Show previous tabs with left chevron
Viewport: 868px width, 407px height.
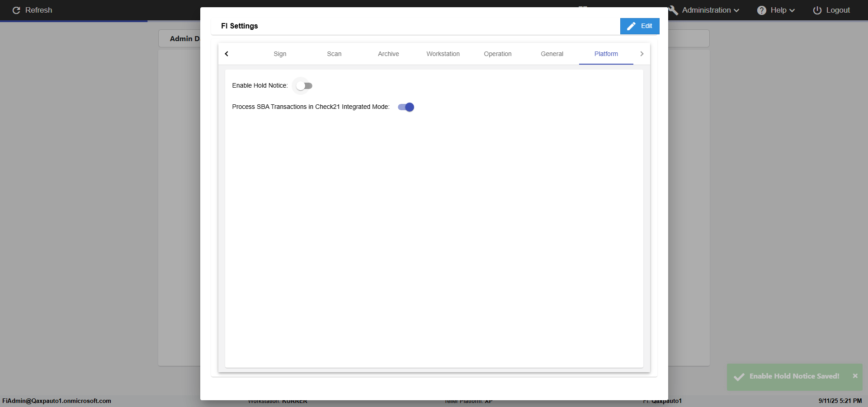tap(226, 54)
